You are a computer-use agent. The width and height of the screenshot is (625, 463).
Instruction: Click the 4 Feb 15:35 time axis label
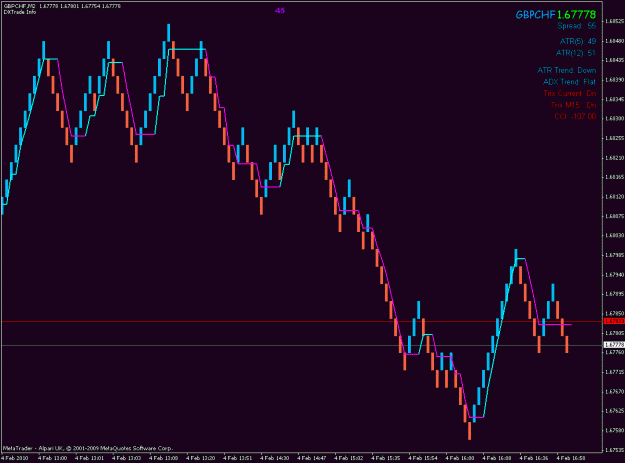point(386,458)
